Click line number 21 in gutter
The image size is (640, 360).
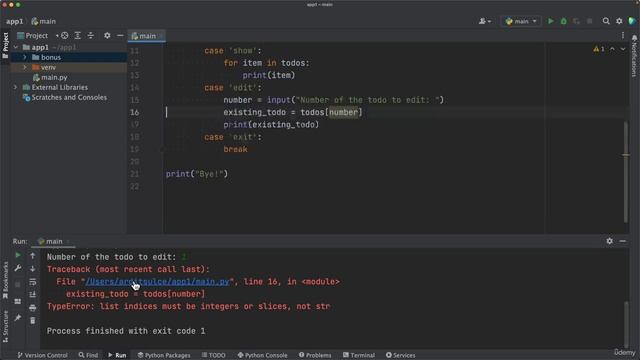(x=135, y=174)
